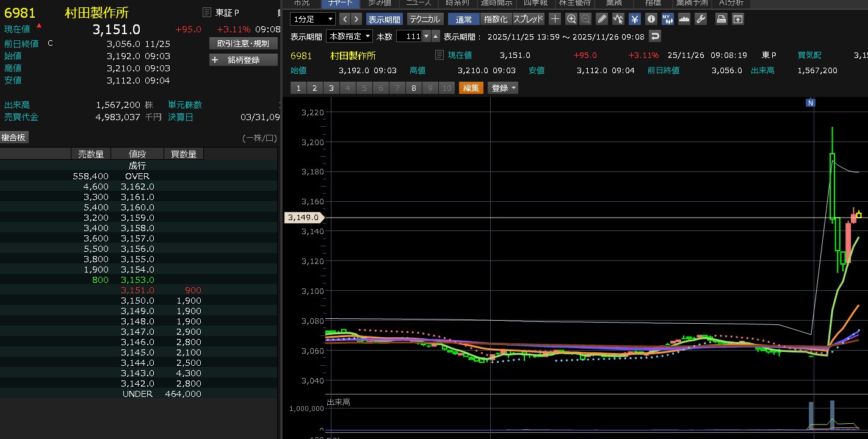Click the yen symbol icon
The width and height of the screenshot is (868, 439).
(x=635, y=19)
